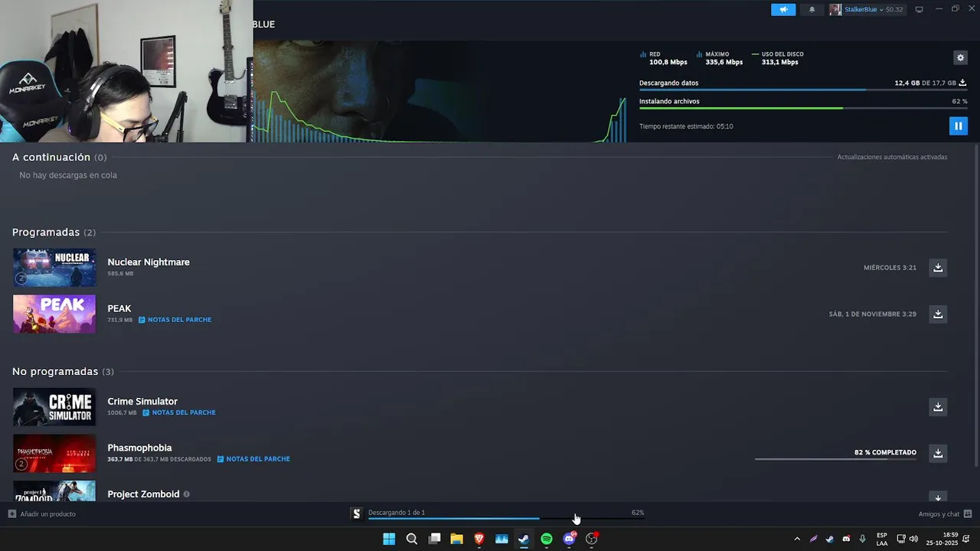
Task: Select the Phasmophobia title
Action: [139, 448]
